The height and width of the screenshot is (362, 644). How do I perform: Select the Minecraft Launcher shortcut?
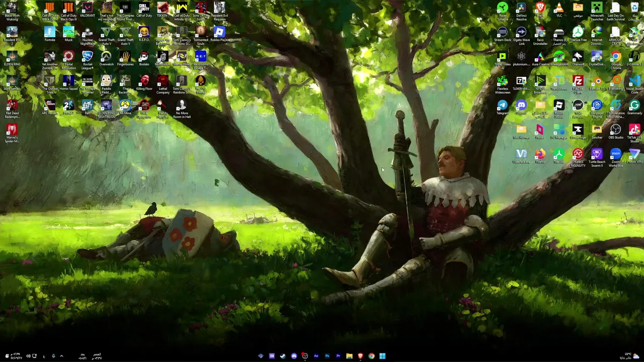pyautogui.click(x=597, y=11)
